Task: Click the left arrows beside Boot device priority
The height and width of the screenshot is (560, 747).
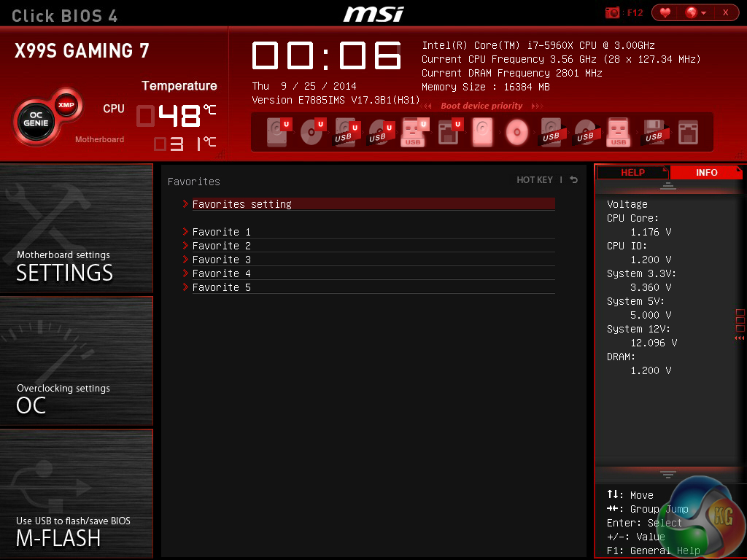Action: click(x=426, y=106)
